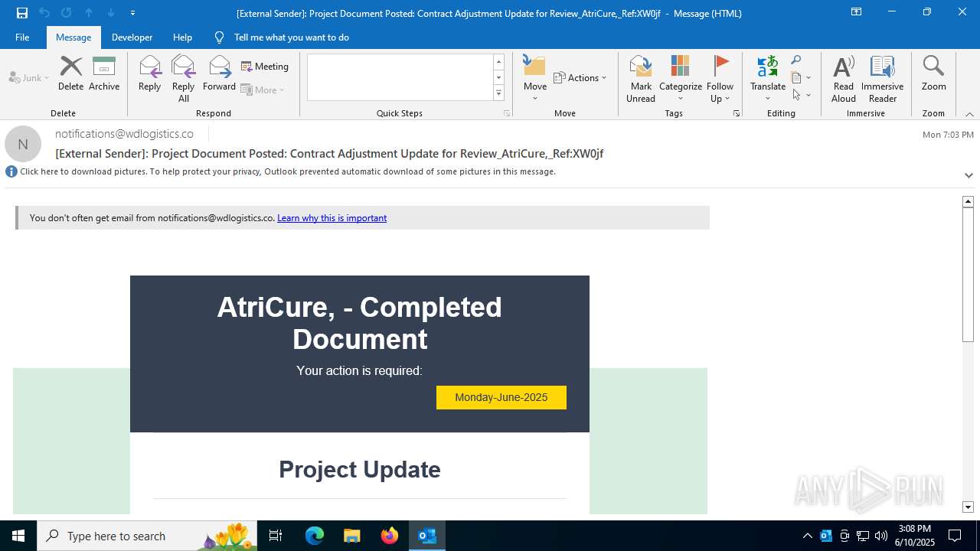Viewport: 980px width, 551px height.
Task: Open the Translate dropdown
Action: click(768, 78)
